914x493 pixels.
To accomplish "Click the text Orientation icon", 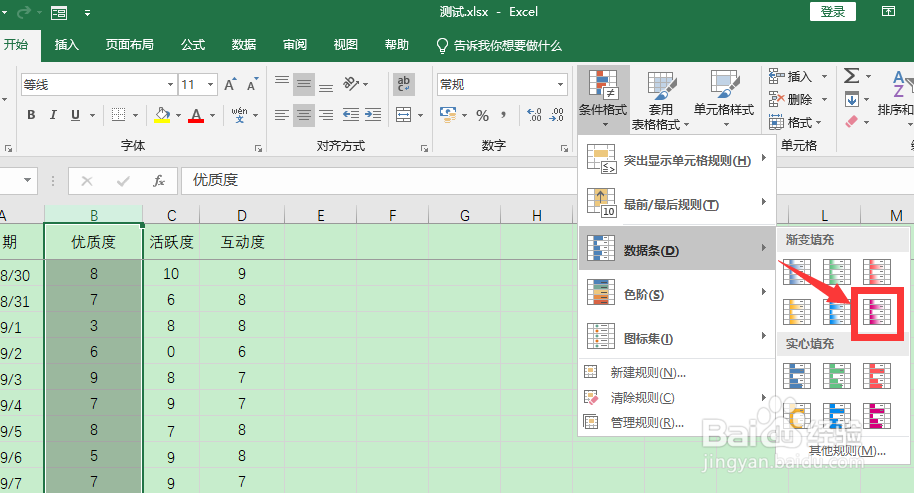I will (x=351, y=84).
